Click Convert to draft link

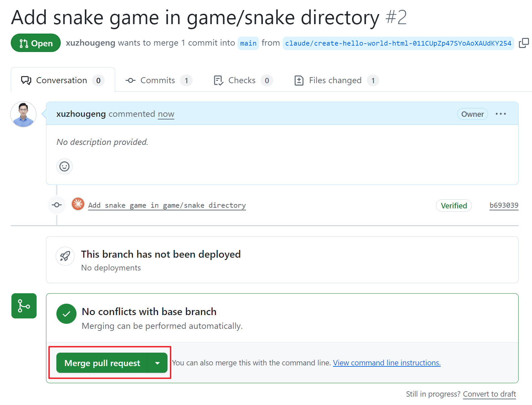tap(489, 394)
